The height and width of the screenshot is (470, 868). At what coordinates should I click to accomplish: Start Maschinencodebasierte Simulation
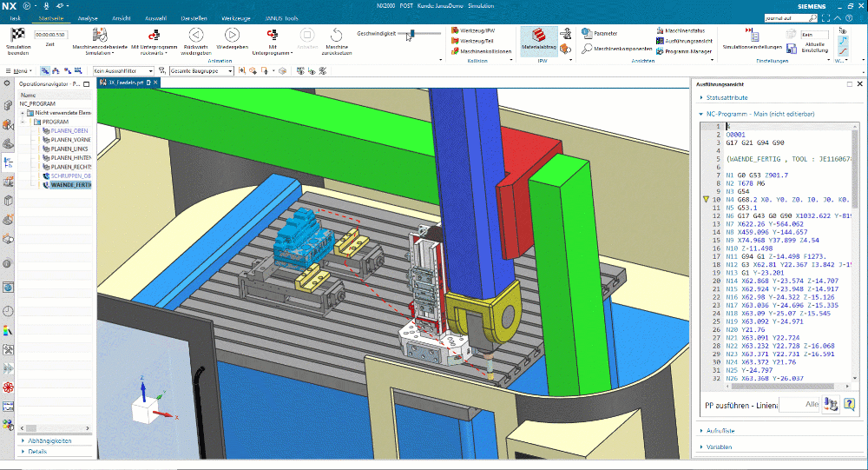pyautogui.click(x=100, y=42)
